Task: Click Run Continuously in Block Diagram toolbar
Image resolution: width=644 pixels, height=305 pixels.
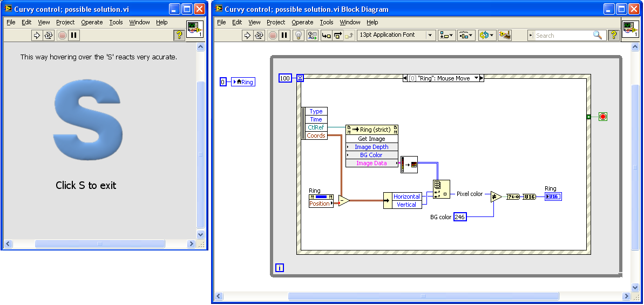Action: pos(260,35)
